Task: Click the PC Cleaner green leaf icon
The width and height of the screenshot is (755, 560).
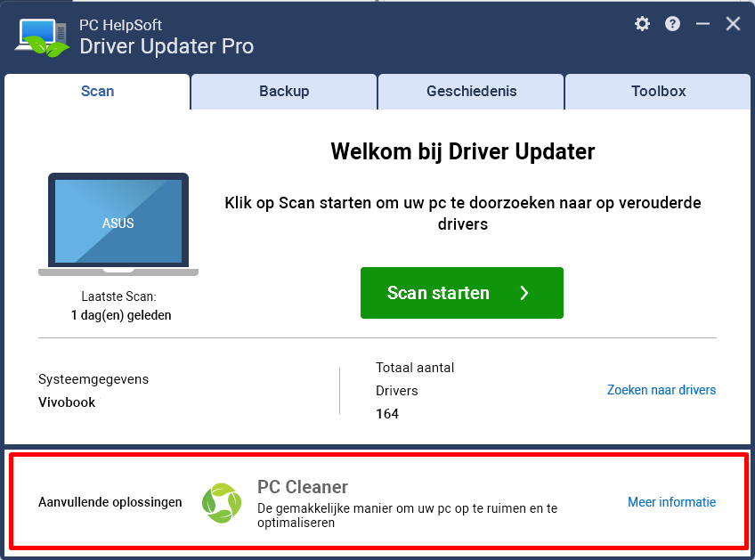Action: click(222, 503)
